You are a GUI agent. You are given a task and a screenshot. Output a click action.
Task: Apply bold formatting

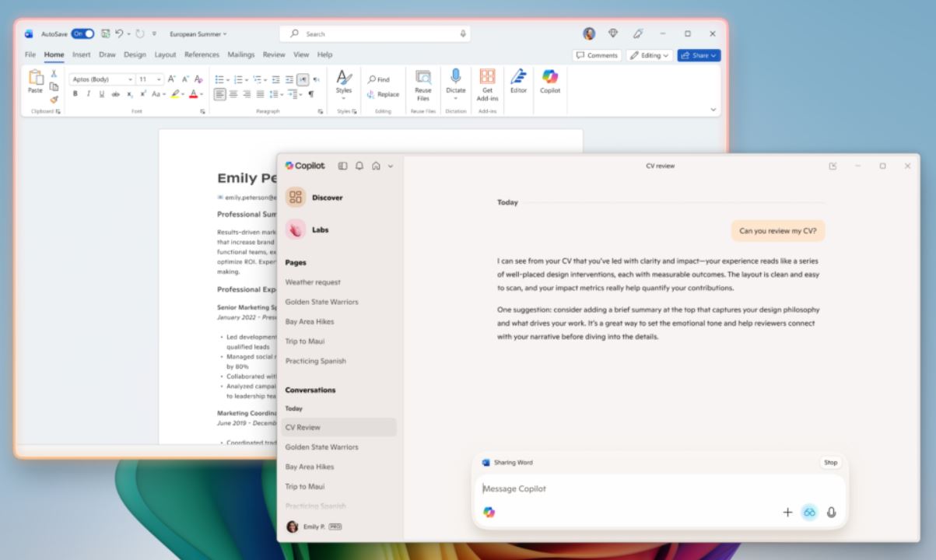(x=73, y=93)
